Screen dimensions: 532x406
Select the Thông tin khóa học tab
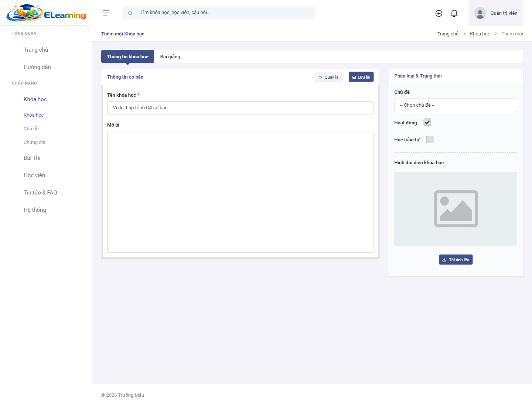pos(127,56)
